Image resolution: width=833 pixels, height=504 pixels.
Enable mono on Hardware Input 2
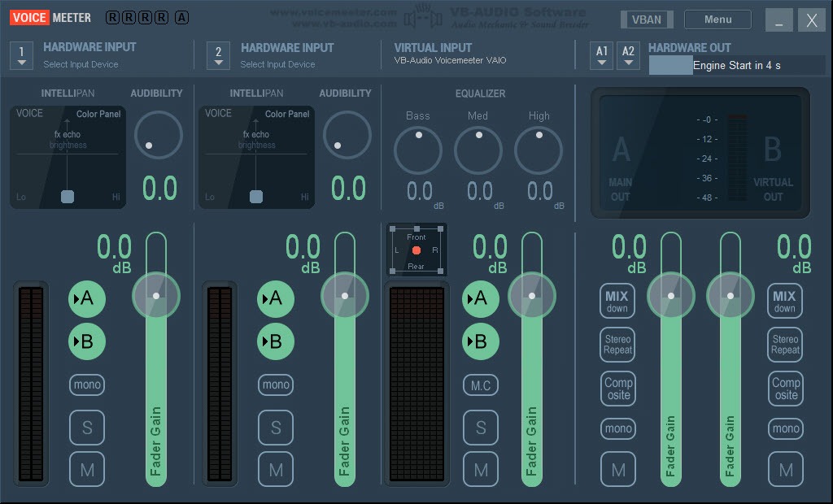(x=276, y=385)
